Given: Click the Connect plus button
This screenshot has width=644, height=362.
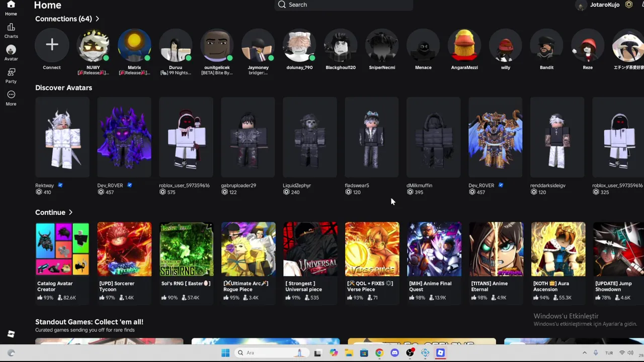Looking at the screenshot, I should 52,45.
